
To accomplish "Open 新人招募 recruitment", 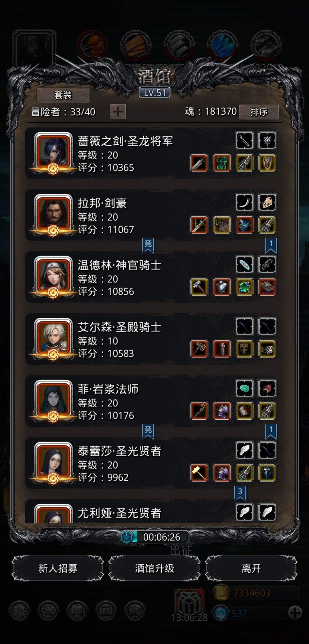I will (x=58, y=568).
